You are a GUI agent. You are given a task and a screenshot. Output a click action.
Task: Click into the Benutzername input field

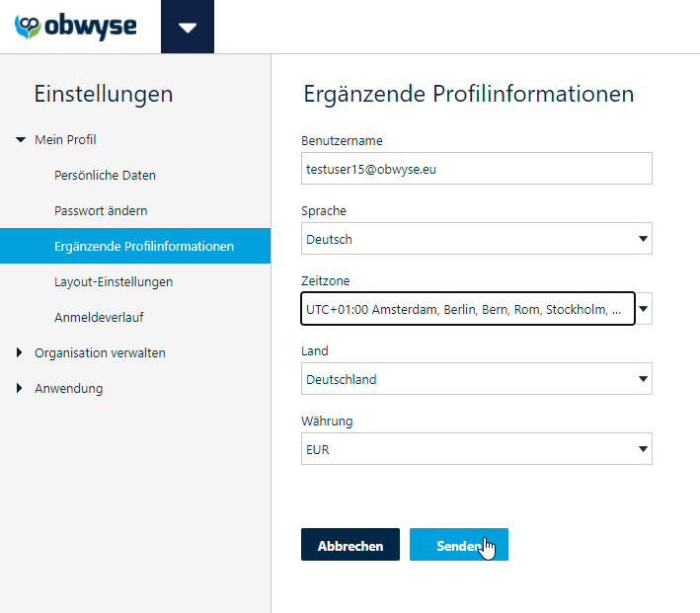tap(476, 169)
